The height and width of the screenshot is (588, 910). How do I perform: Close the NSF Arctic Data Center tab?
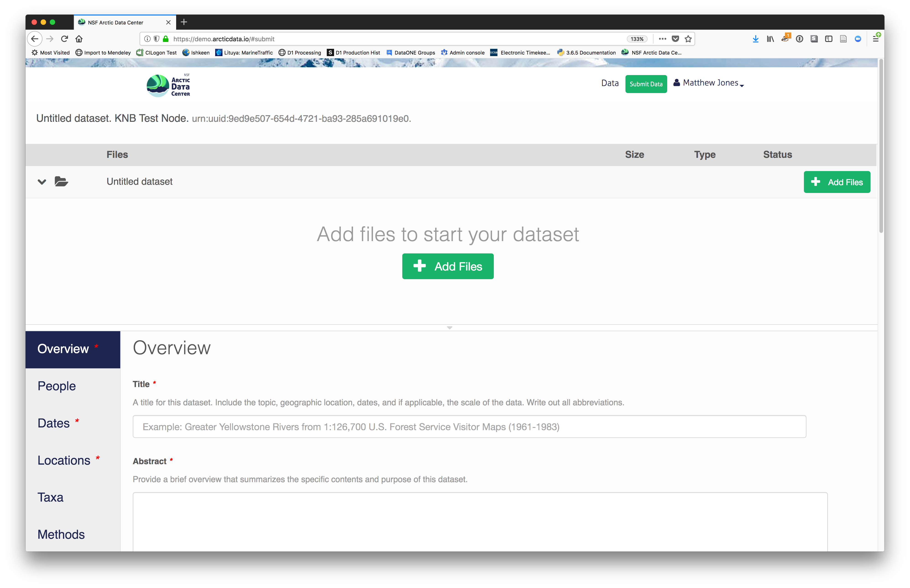168,23
